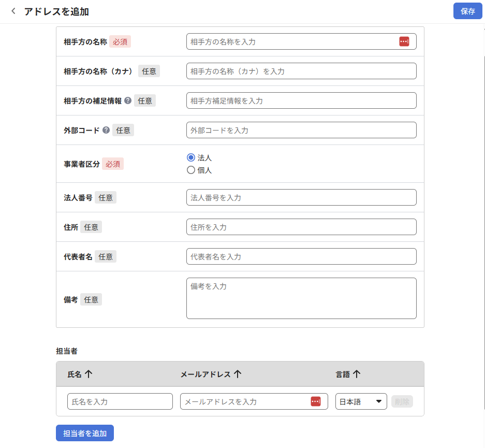The height and width of the screenshot is (448, 485).
Task: Select the 法人 radio button
Action: point(191,157)
